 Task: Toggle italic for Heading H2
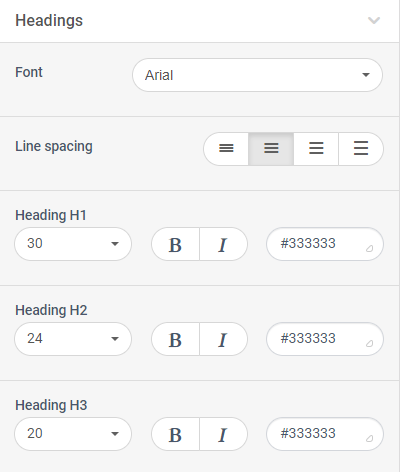223,339
